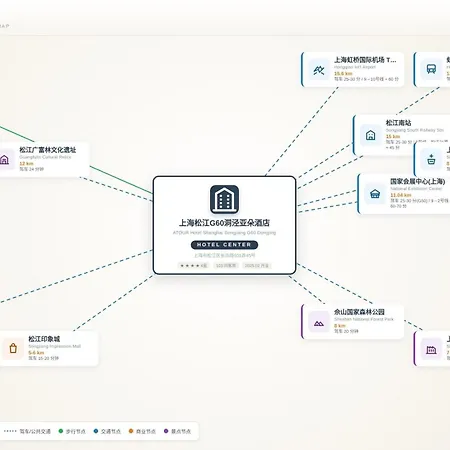Screen dimensions: 450x450
Task: Click the 12 km distance on 广富林 card
Action: click(x=26, y=164)
